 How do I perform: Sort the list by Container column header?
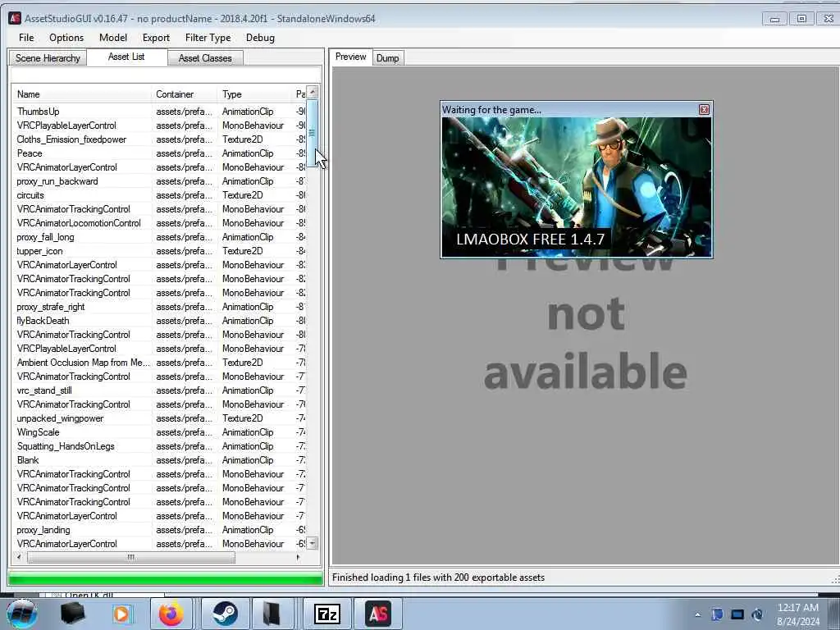(x=185, y=94)
